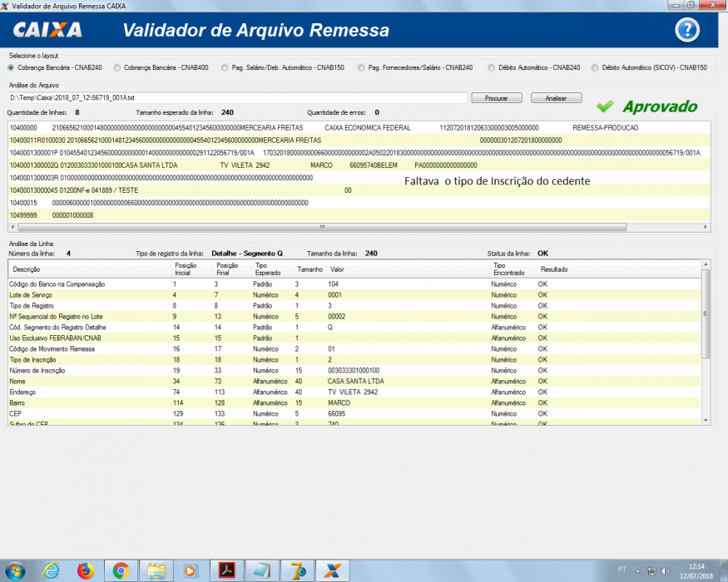The height and width of the screenshot is (582, 728).
Task: Open the help question mark icon
Action: pyautogui.click(x=687, y=30)
